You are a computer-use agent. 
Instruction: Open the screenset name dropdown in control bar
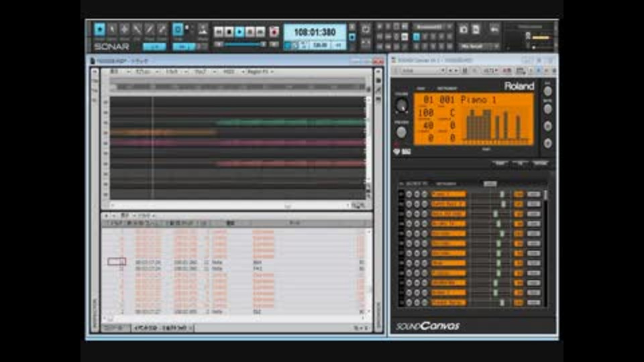click(x=433, y=27)
